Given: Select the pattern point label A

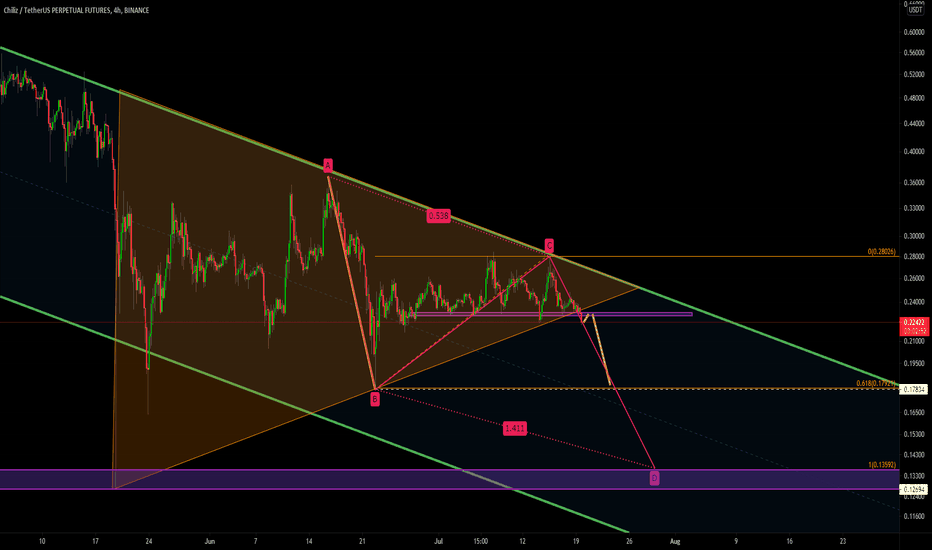Looking at the screenshot, I should point(328,165).
